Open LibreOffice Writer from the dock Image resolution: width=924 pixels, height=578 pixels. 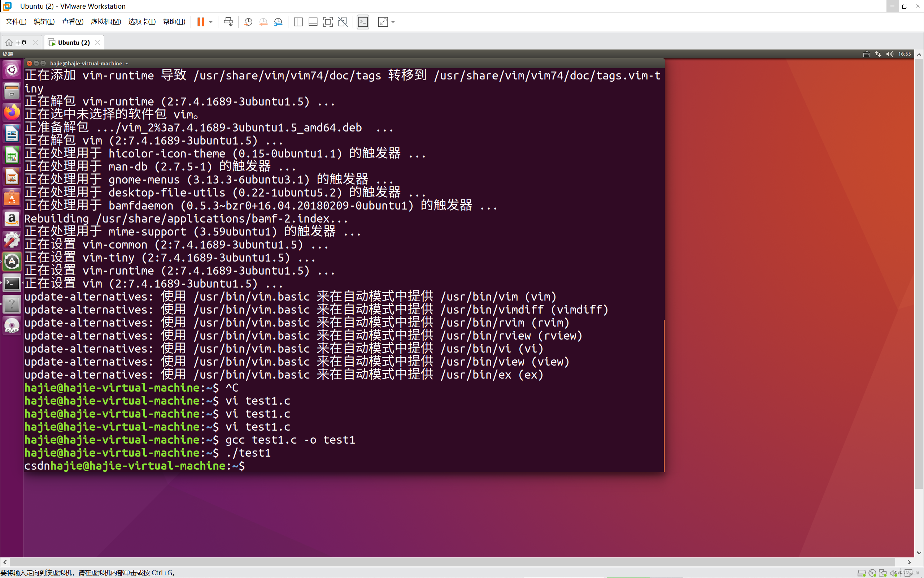(x=12, y=134)
